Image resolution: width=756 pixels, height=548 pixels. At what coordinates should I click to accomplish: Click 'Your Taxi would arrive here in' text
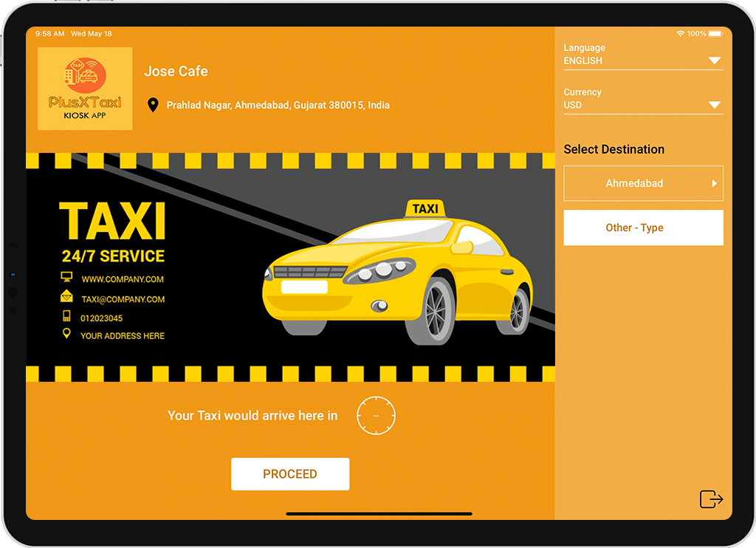coord(252,416)
